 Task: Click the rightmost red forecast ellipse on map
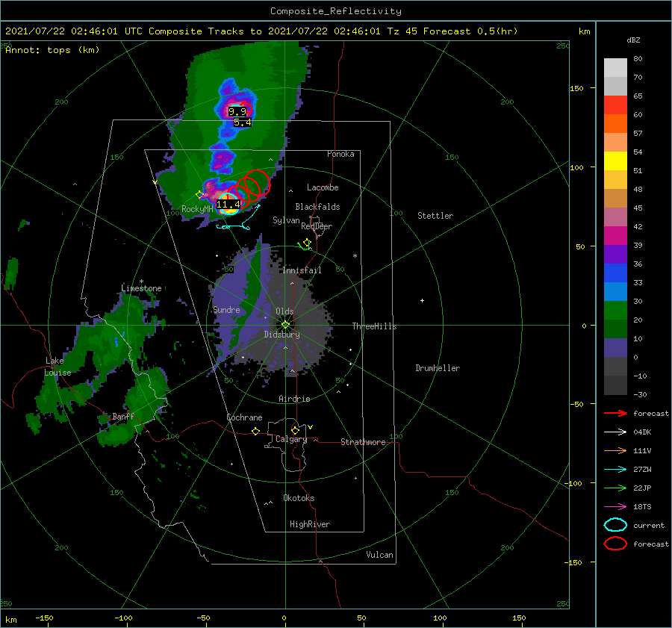pos(258,183)
